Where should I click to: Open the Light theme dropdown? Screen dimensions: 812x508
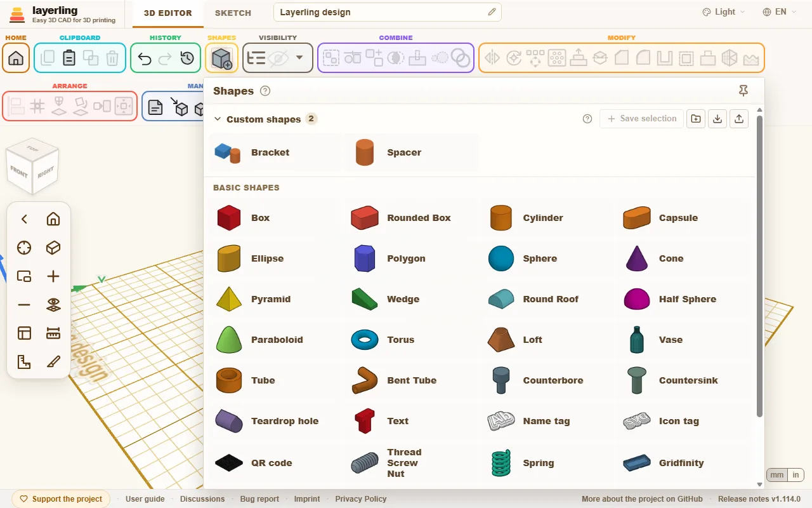pyautogui.click(x=724, y=12)
